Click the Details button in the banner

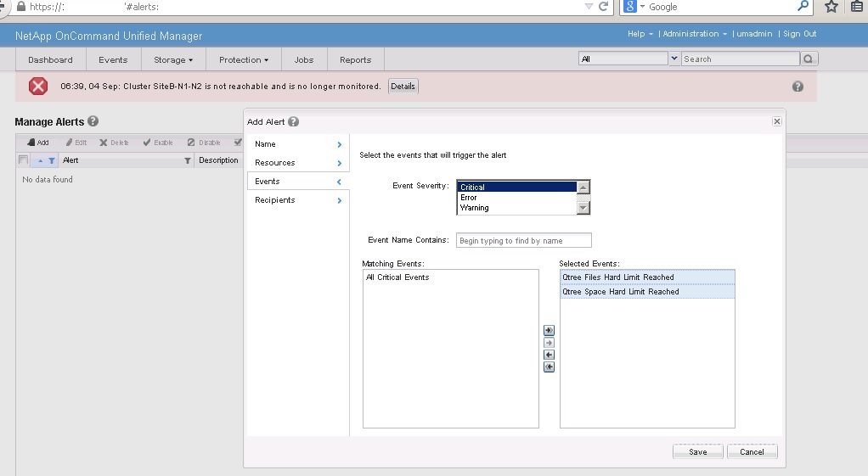click(403, 87)
